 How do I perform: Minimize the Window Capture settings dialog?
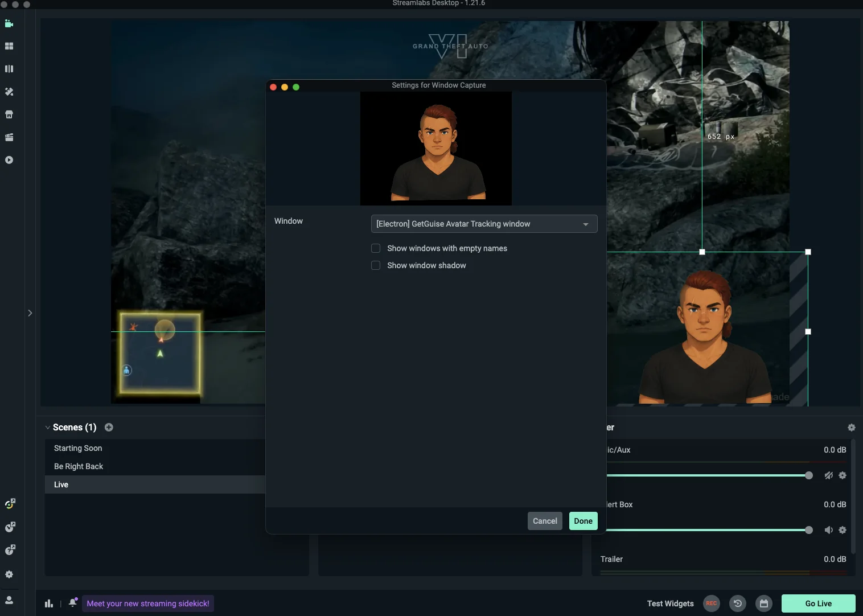pyautogui.click(x=285, y=87)
